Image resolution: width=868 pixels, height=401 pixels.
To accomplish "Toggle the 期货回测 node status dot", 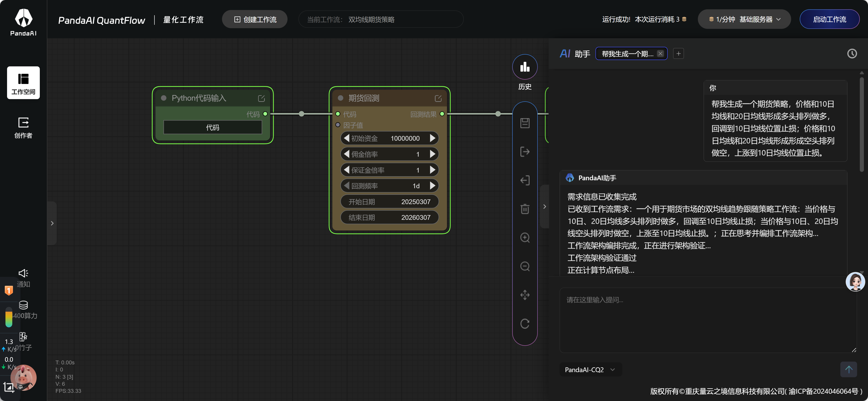I will [x=340, y=98].
